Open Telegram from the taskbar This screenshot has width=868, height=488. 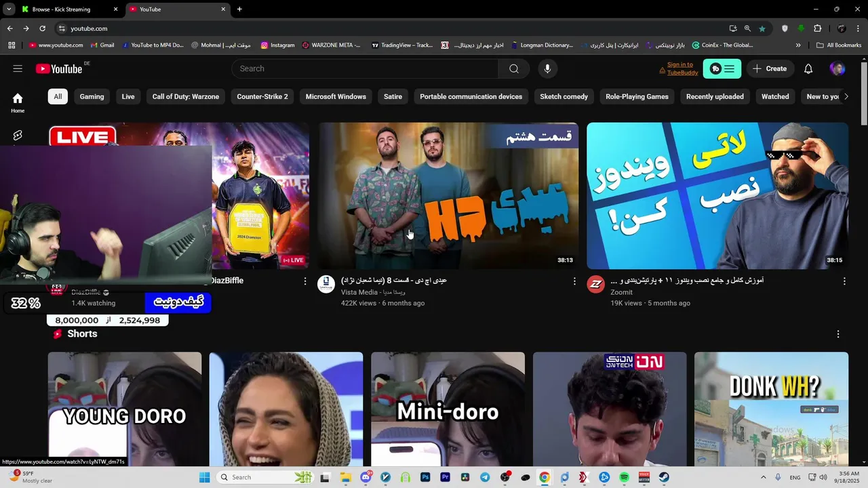pos(485,477)
